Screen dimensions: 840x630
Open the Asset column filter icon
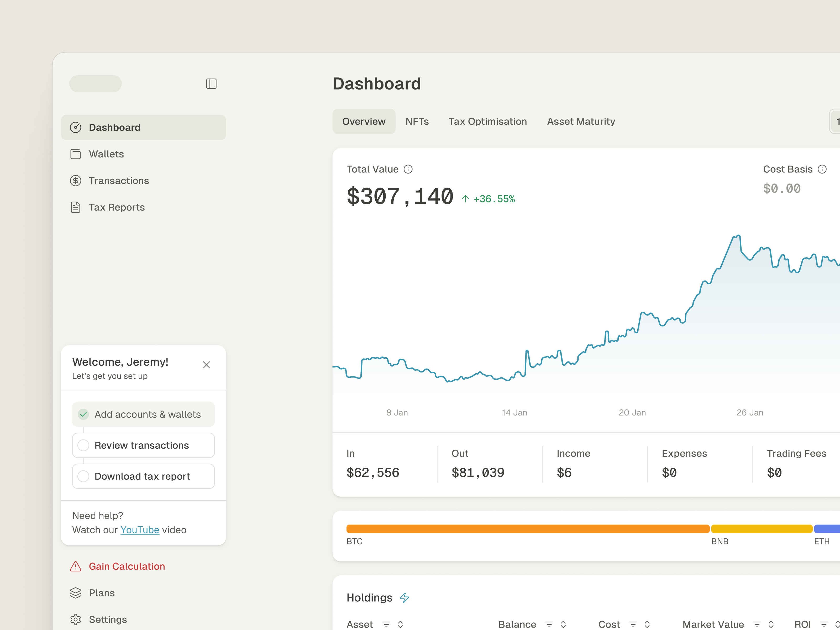pos(386,624)
